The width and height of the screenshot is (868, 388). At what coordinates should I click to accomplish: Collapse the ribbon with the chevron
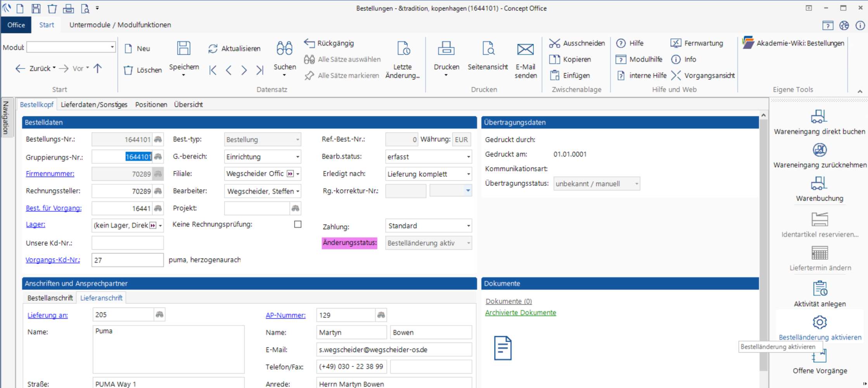[x=860, y=91]
